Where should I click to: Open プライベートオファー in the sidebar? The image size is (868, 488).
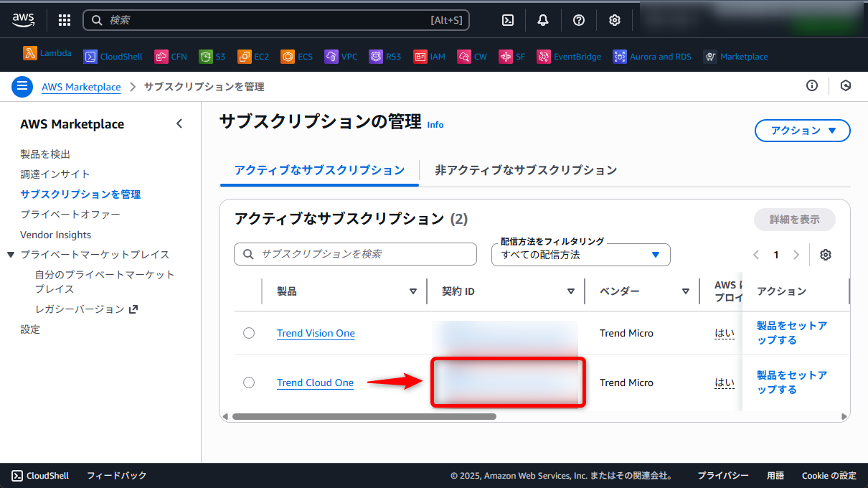click(x=70, y=215)
